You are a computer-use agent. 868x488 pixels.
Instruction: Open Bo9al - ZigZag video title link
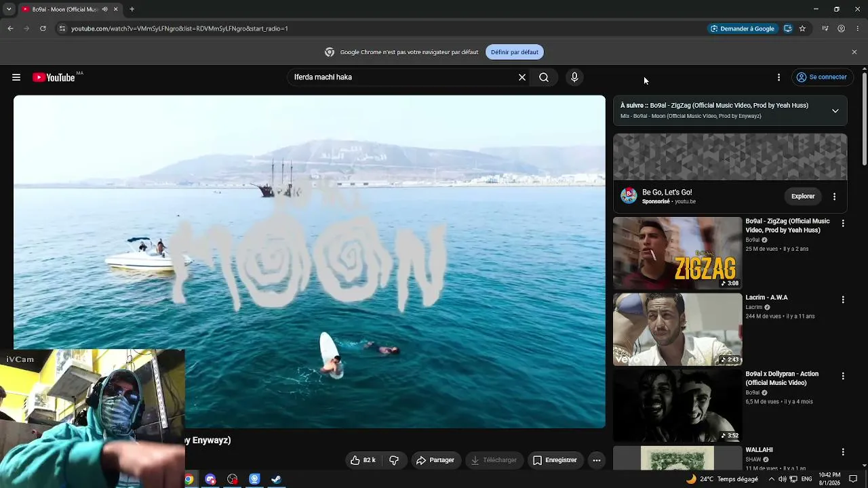pyautogui.click(x=787, y=226)
